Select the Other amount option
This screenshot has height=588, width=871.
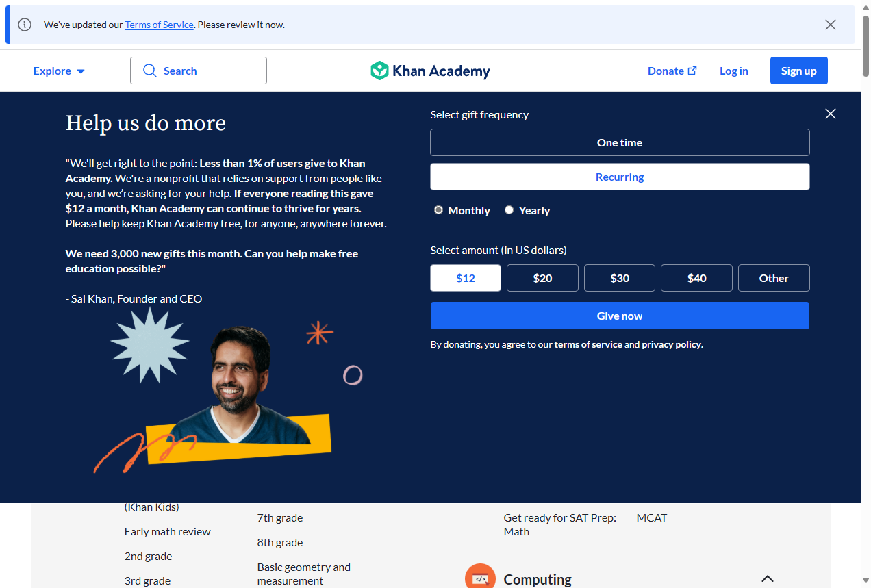(773, 278)
